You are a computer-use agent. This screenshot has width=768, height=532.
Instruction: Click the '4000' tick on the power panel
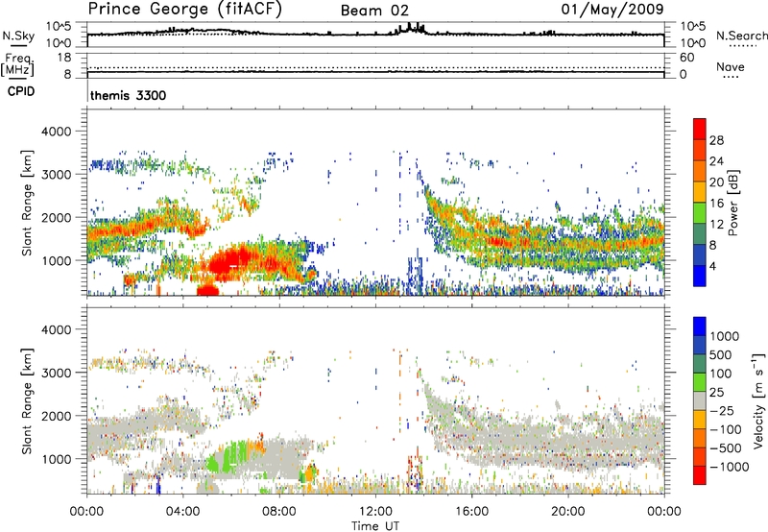[56, 132]
